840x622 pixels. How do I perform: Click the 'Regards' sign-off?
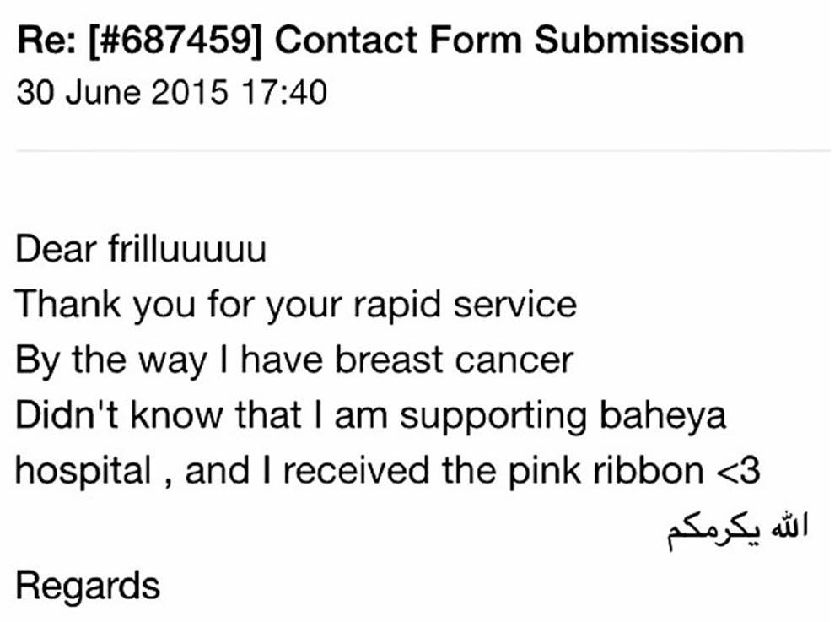[x=88, y=586]
